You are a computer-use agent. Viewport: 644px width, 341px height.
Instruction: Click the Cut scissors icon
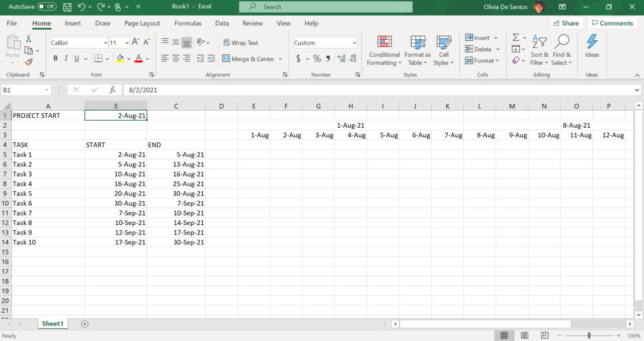[29, 39]
